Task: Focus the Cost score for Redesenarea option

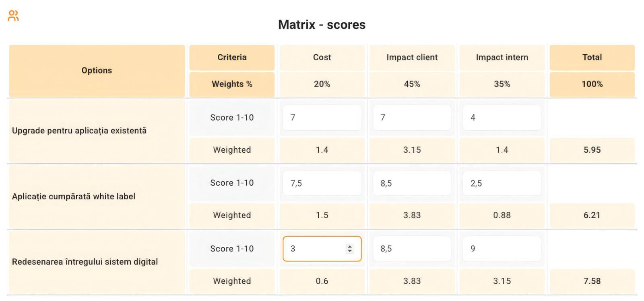Action: [322, 249]
